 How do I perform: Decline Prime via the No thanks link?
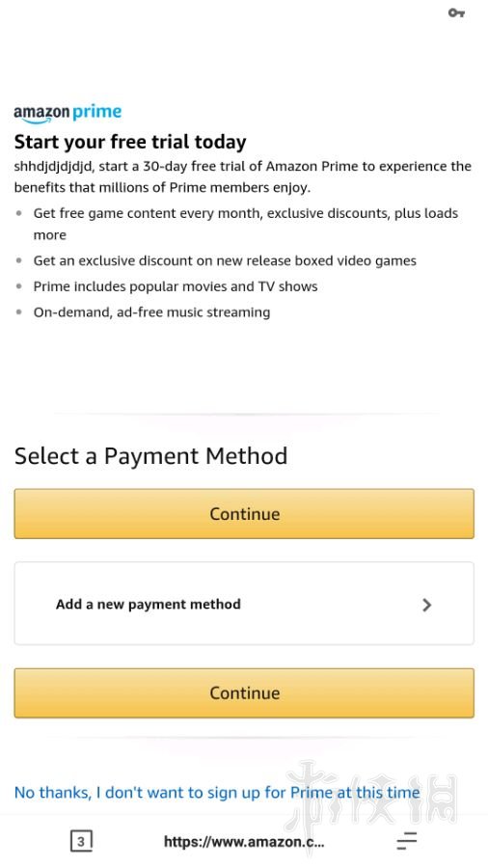coord(217,792)
